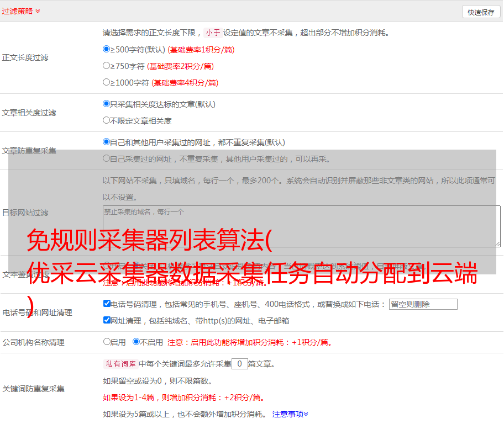Click the 如果设为1-4篇 red notice text
Viewport: 504px width, 424px height.
(185, 397)
